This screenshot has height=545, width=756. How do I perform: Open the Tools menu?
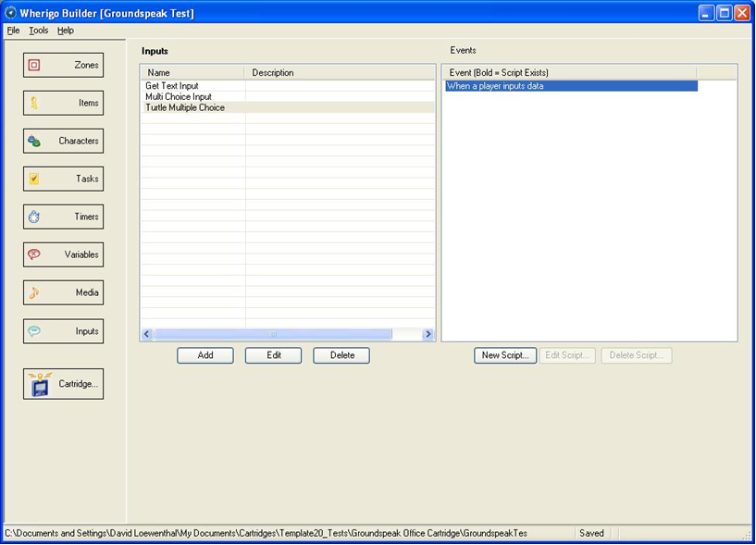click(x=39, y=31)
